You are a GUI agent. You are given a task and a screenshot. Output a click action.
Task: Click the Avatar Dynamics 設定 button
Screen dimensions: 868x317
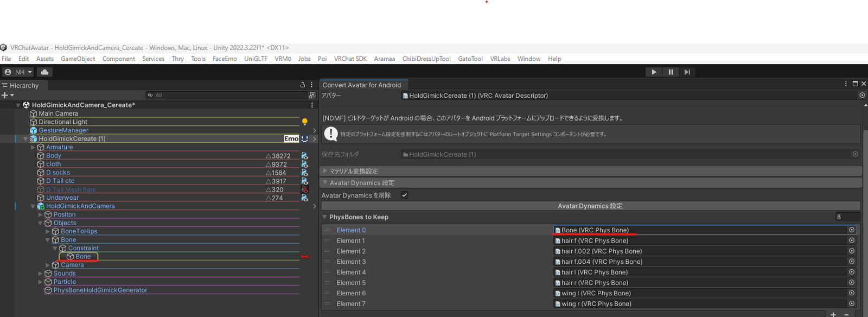(x=590, y=206)
